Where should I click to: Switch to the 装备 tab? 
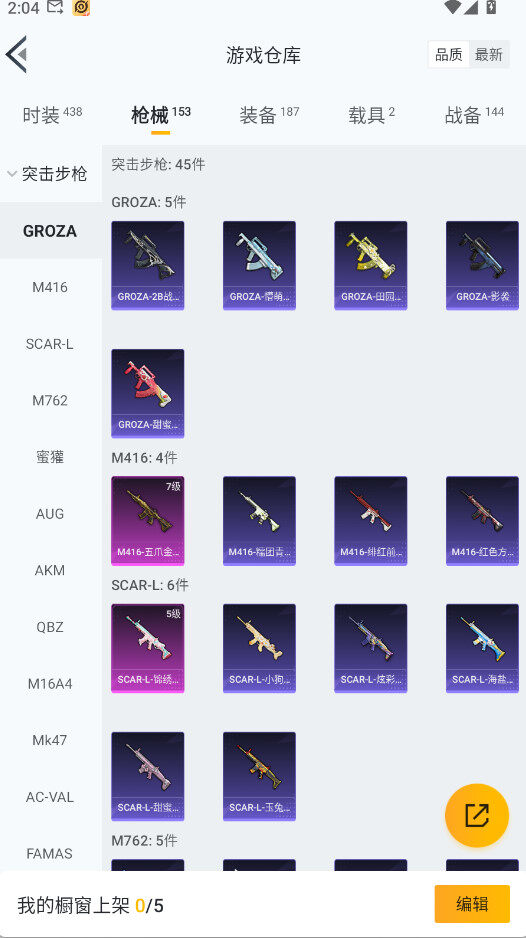(269, 114)
